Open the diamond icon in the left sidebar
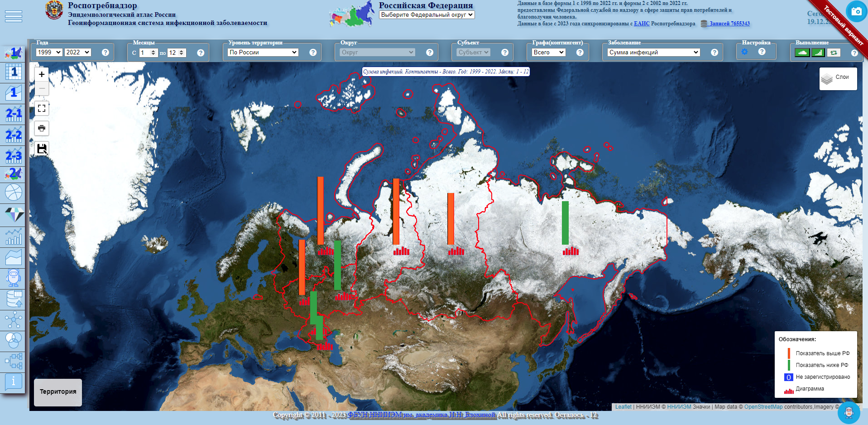This screenshot has height=425, width=868. click(14, 215)
